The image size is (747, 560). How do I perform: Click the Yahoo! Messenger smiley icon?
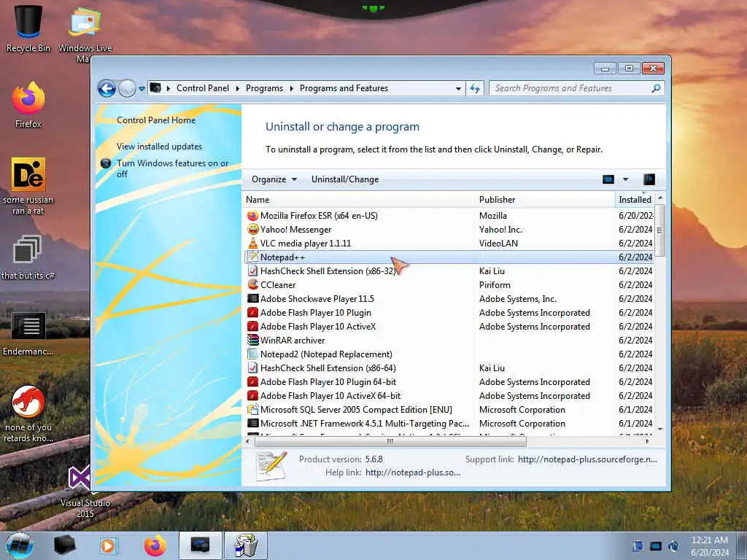pos(252,230)
